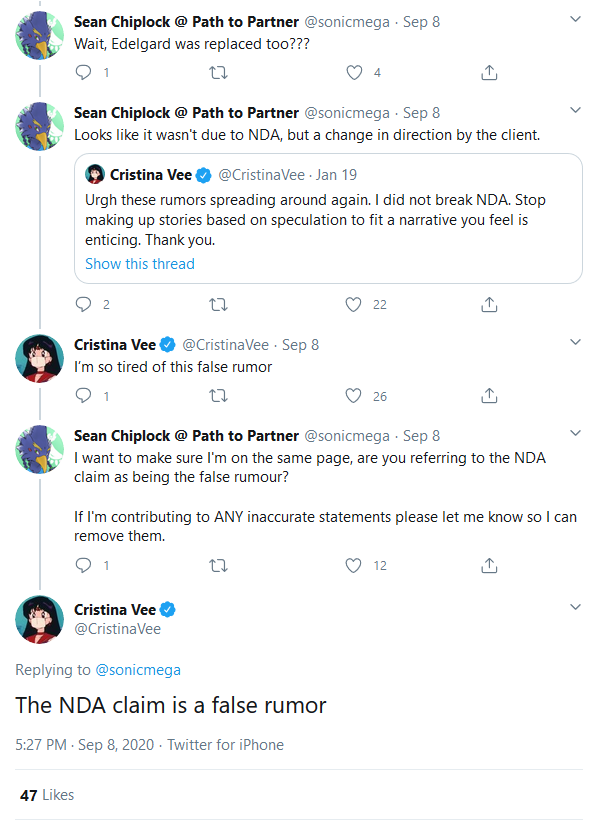Open options chevron on Cristina Vee's Sep 8 reply
Screen dimensions: 593x821
click(575, 342)
